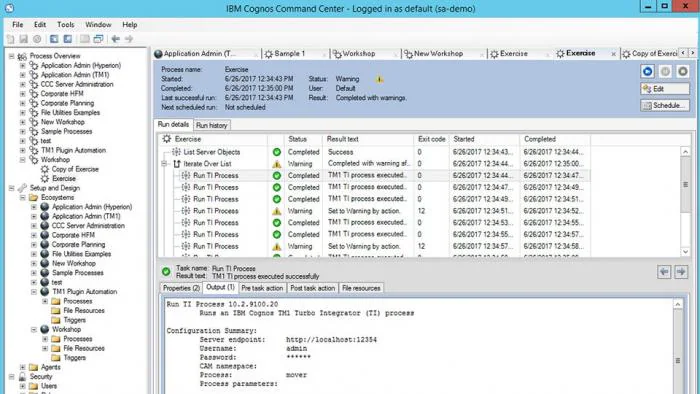This screenshot has height=394, width=700.
Task: Click the Security lock icon in tree
Action: (x=22, y=377)
